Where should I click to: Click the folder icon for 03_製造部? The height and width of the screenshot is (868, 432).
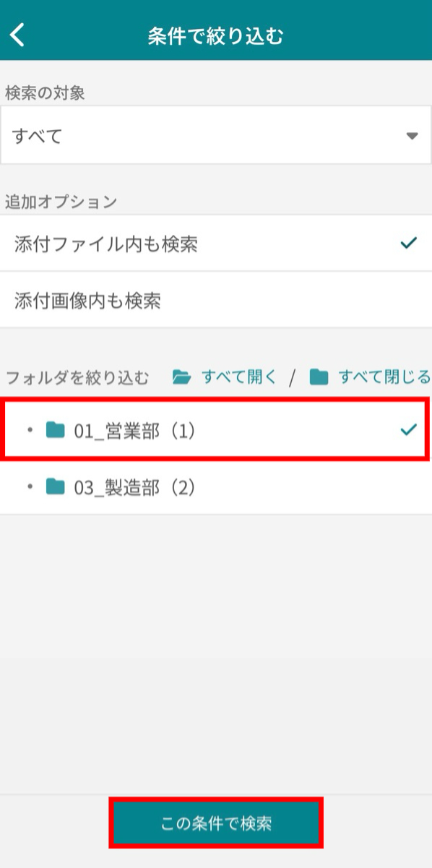pos(56,488)
